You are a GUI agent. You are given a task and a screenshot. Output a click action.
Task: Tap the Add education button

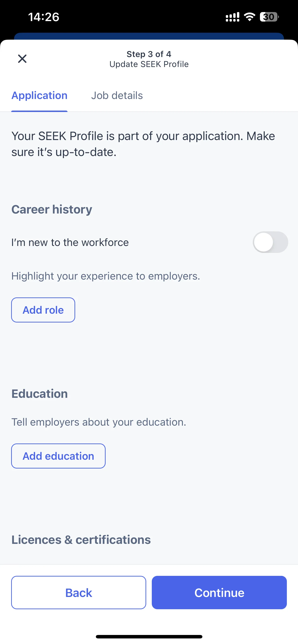(58, 456)
